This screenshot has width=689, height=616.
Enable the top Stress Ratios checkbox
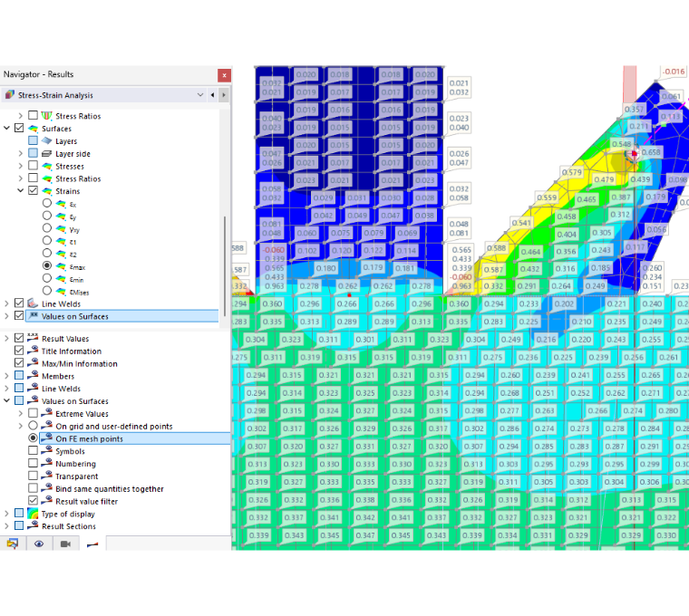(33, 115)
